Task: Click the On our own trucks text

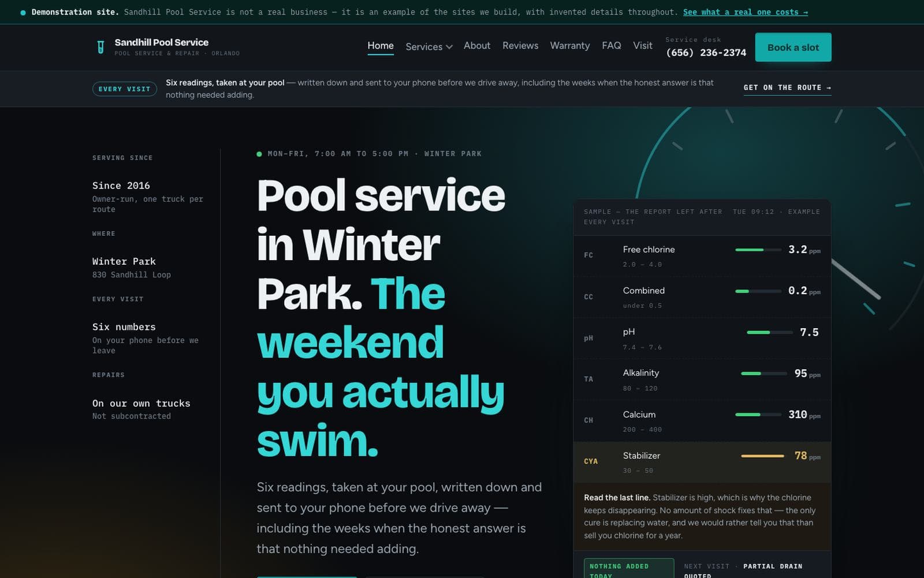Action: point(141,403)
